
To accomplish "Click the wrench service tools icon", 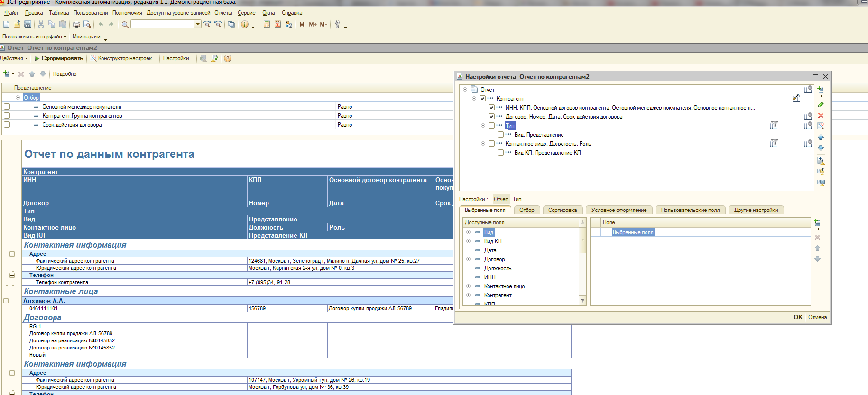I will 337,24.
